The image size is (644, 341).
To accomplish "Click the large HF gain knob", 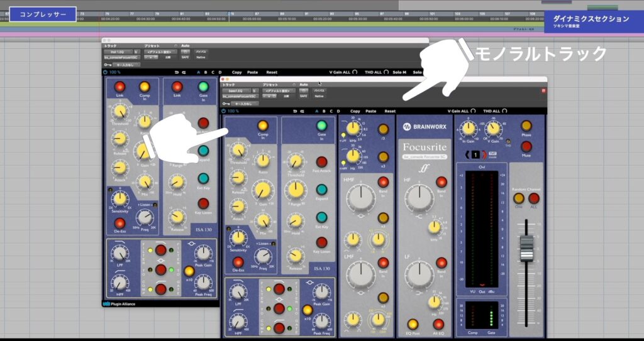I will 419,198.
